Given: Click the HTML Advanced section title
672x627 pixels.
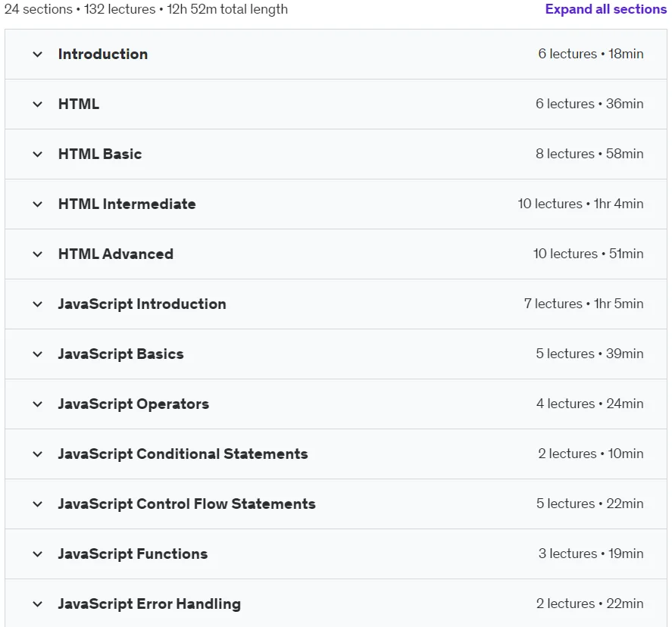Looking at the screenshot, I should [x=116, y=254].
